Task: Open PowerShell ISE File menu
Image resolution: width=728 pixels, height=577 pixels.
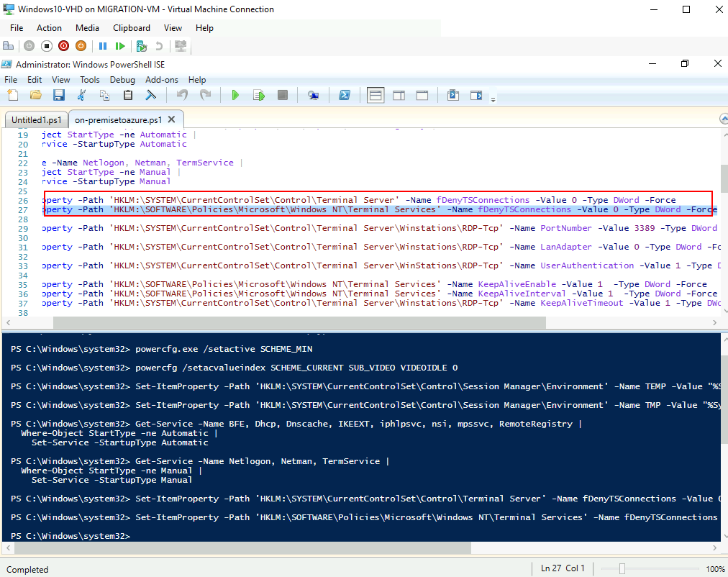Action: 11,80
